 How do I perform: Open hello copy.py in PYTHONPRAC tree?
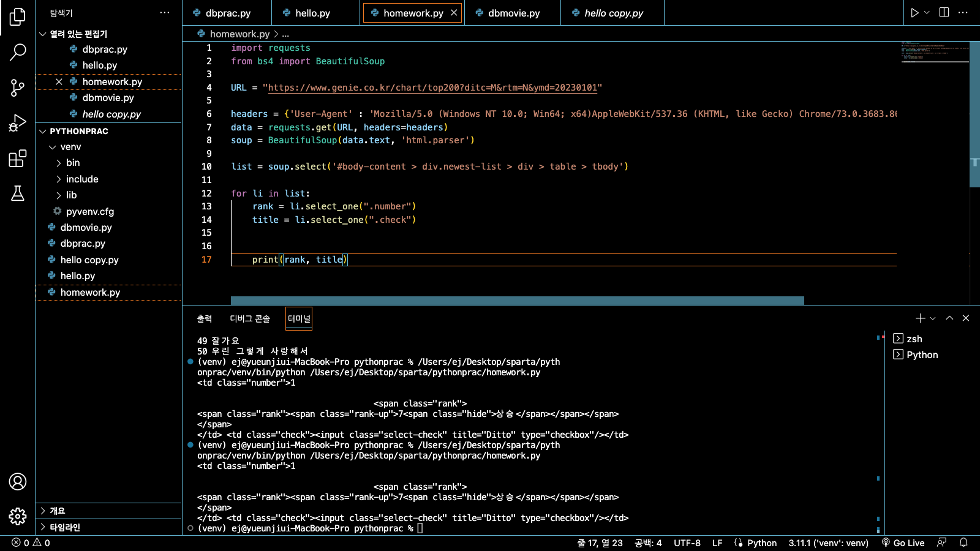tap(108, 260)
